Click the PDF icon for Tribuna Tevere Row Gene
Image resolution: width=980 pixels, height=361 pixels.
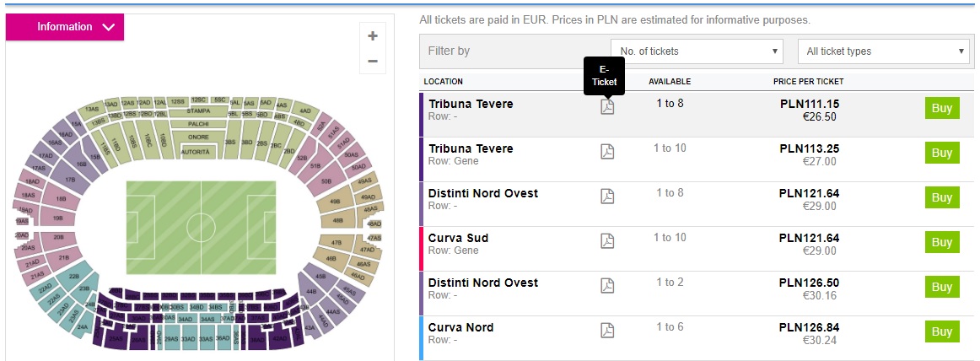click(607, 152)
